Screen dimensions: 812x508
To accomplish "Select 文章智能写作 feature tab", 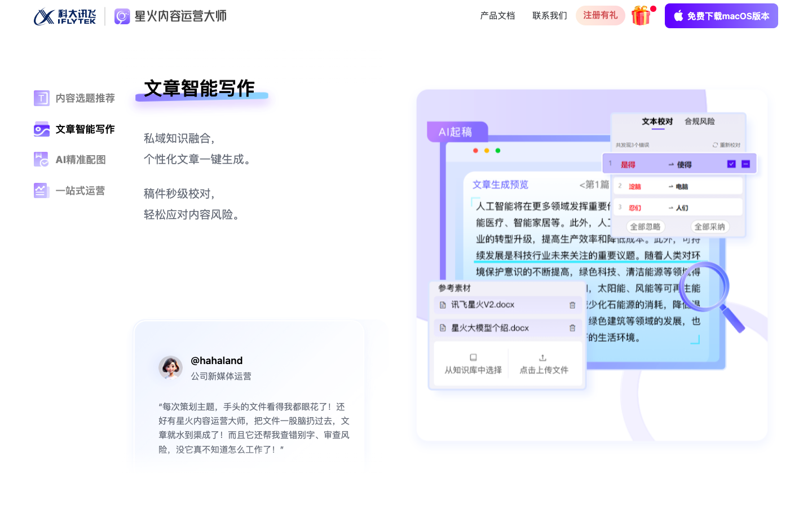I will click(x=74, y=129).
